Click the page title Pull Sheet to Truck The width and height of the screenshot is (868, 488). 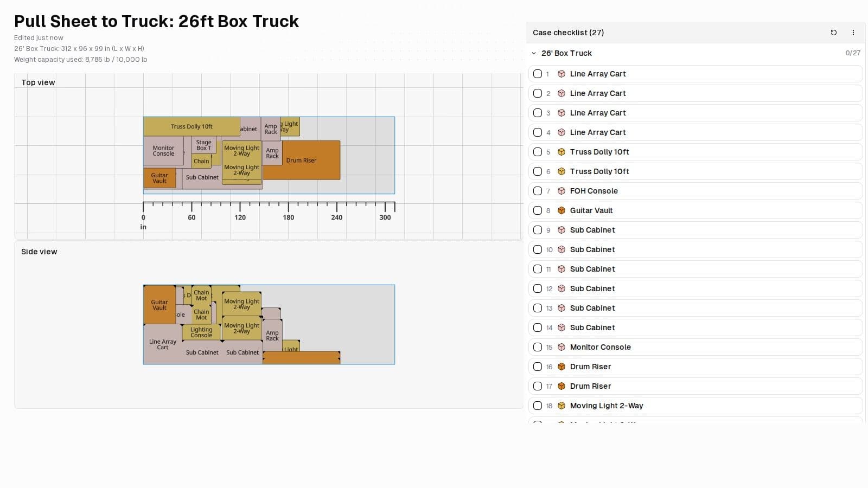(x=156, y=21)
